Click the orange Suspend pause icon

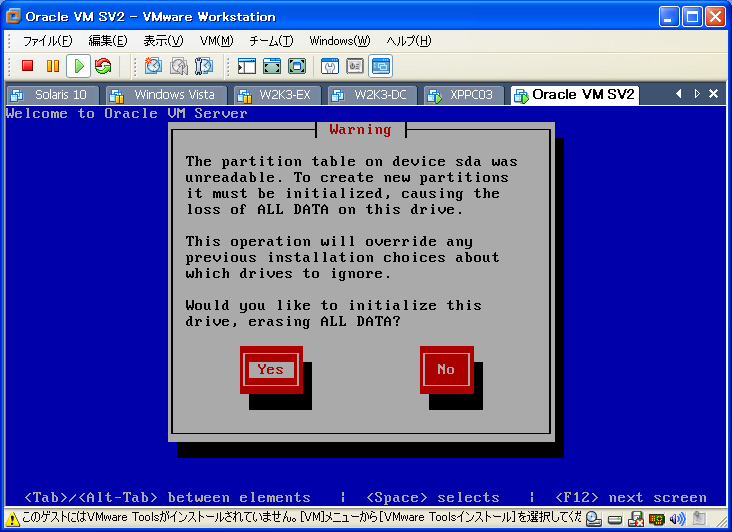coord(53,66)
